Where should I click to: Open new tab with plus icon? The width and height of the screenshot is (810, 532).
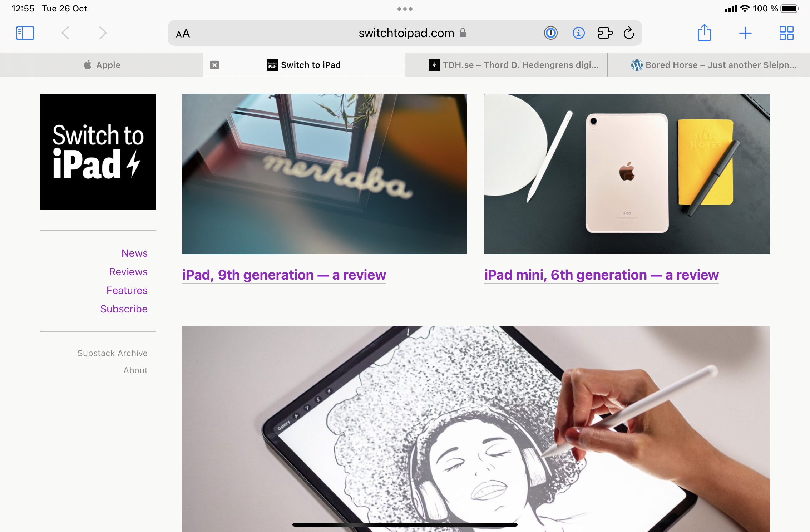coord(745,33)
